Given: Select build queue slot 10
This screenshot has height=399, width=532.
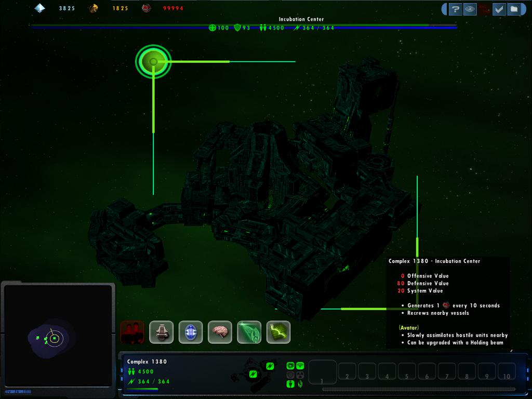Looking at the screenshot, I should 507,371.
